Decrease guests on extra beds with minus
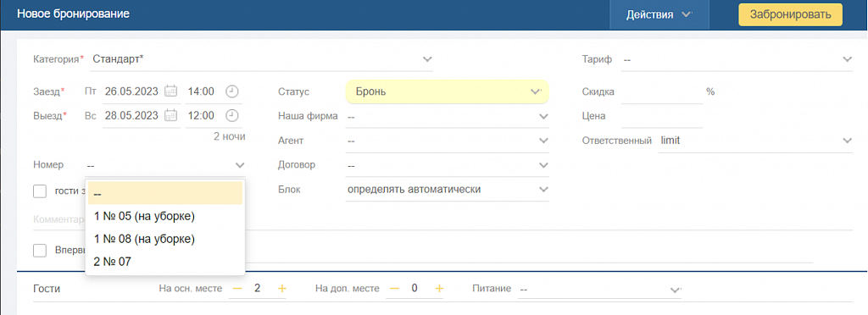Viewport: 868px width, 315px height. point(395,289)
